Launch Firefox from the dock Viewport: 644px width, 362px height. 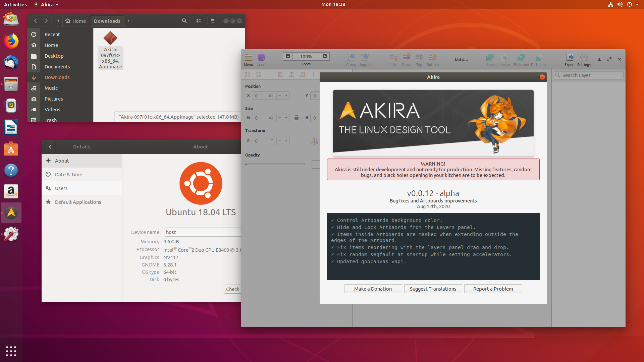pyautogui.click(x=11, y=41)
